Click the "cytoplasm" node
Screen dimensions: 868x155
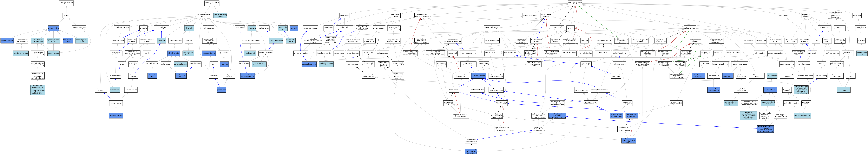click(161, 41)
